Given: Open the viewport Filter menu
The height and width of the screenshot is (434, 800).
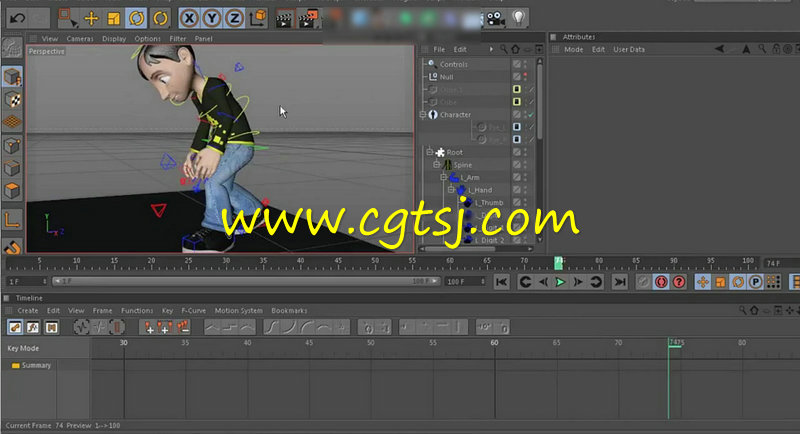Looking at the screenshot, I should pos(178,39).
